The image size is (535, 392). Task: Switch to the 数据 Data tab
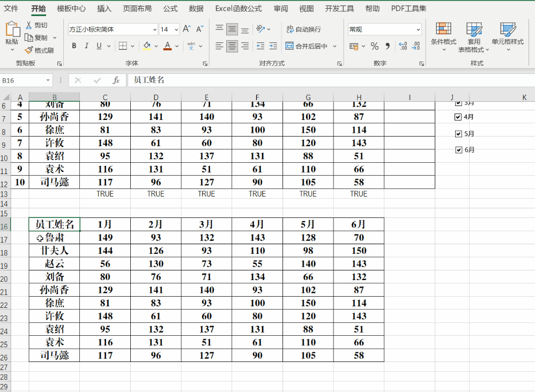[x=196, y=9]
